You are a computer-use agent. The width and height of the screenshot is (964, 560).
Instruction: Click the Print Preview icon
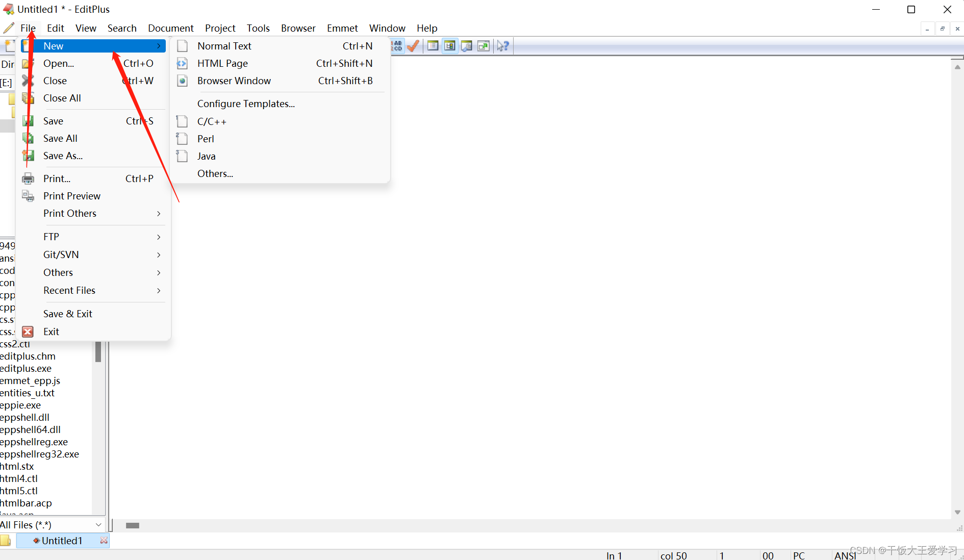[x=28, y=196]
